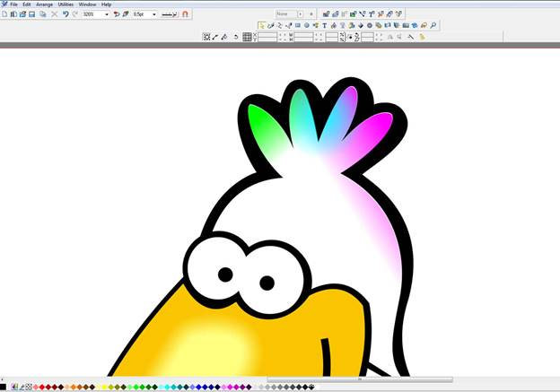Click the None name text field
Viewport: 560px width, 392px height.
(286, 14)
